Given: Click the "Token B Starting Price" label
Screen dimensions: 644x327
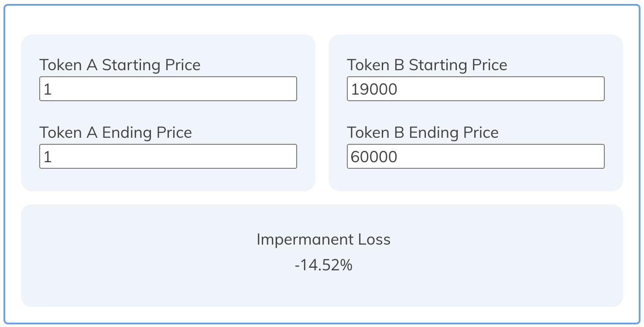Looking at the screenshot, I should (x=427, y=65).
